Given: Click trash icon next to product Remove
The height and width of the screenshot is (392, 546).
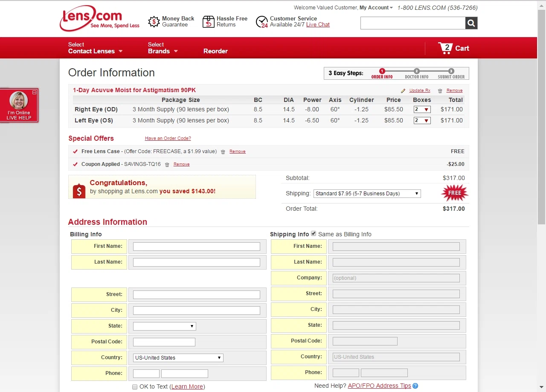Looking at the screenshot, I should point(440,91).
